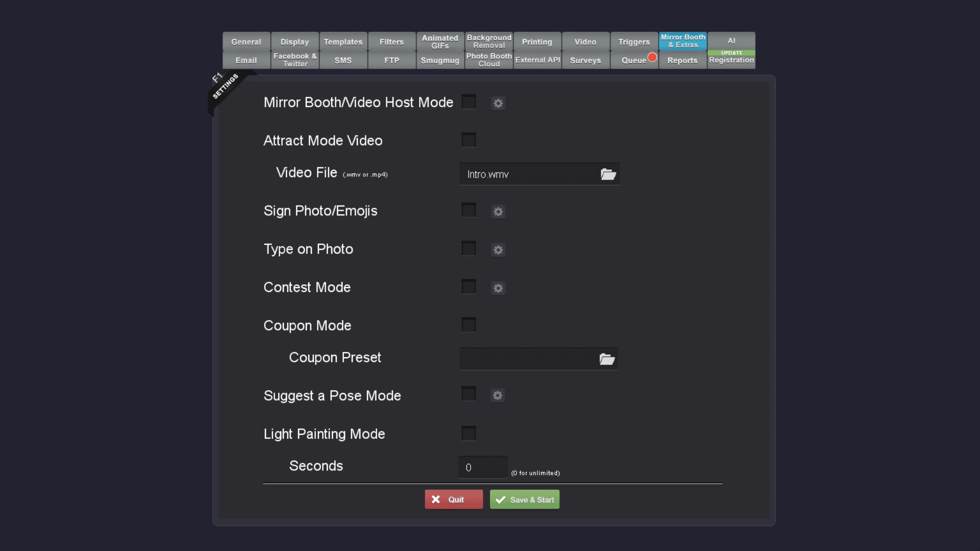This screenshot has height=551, width=980.
Task: Switch to the FTP tab
Action: tap(391, 60)
